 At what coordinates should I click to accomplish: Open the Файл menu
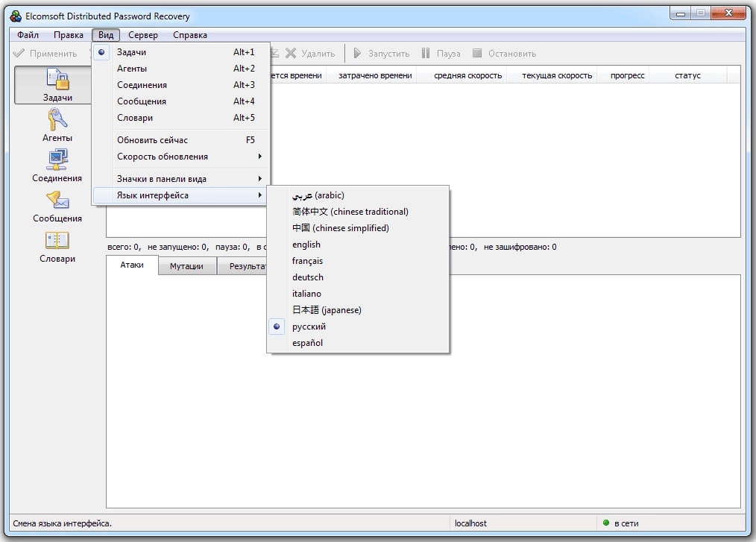[28, 35]
